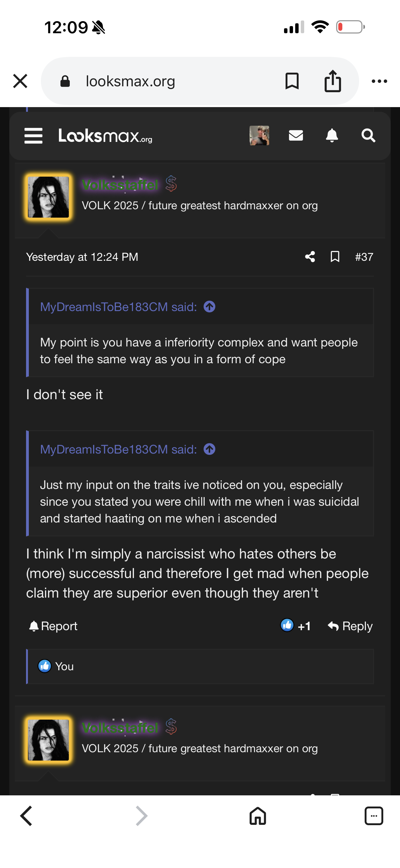This screenshot has height=868, width=400.
Task: Open Volksstaffel's profile avatar in post #37
Action: [48, 197]
